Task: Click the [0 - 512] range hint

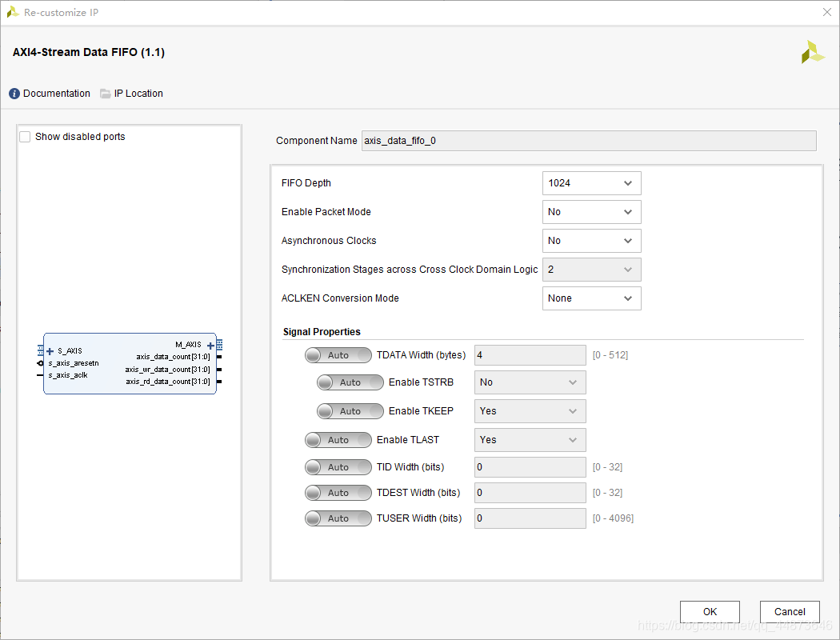Action: click(610, 355)
